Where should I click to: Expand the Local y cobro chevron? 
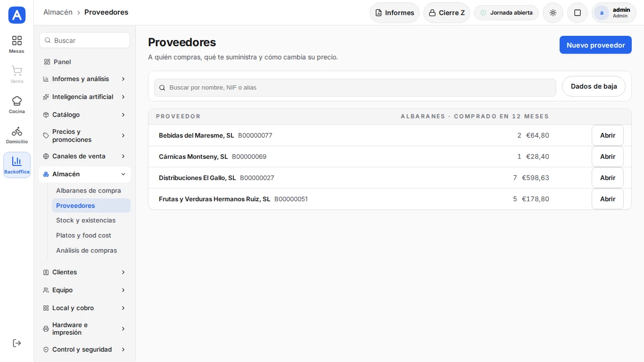123,308
